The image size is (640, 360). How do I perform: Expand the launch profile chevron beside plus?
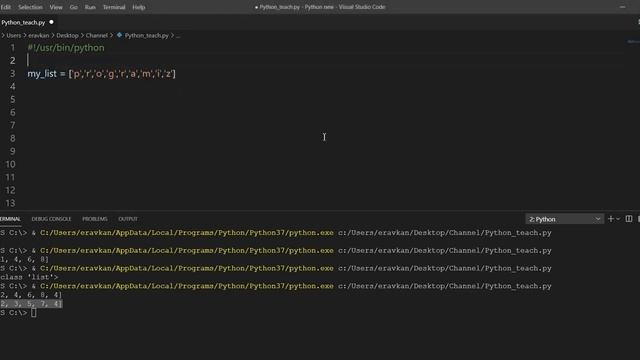click(x=618, y=219)
